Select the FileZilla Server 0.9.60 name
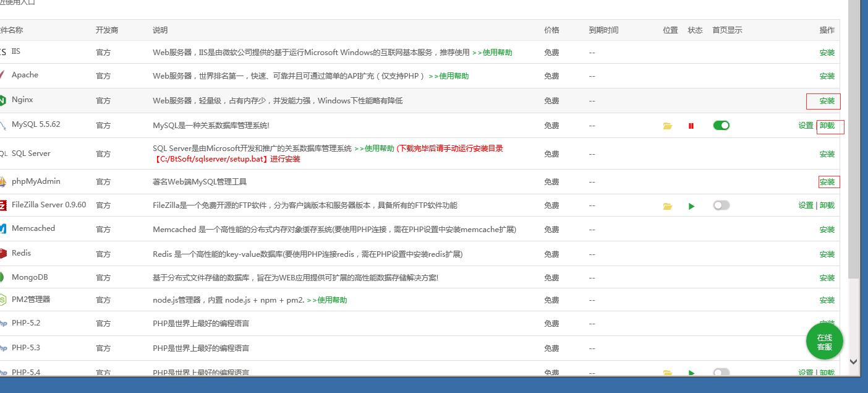Screen dimensions: 868x393 pos(49,205)
